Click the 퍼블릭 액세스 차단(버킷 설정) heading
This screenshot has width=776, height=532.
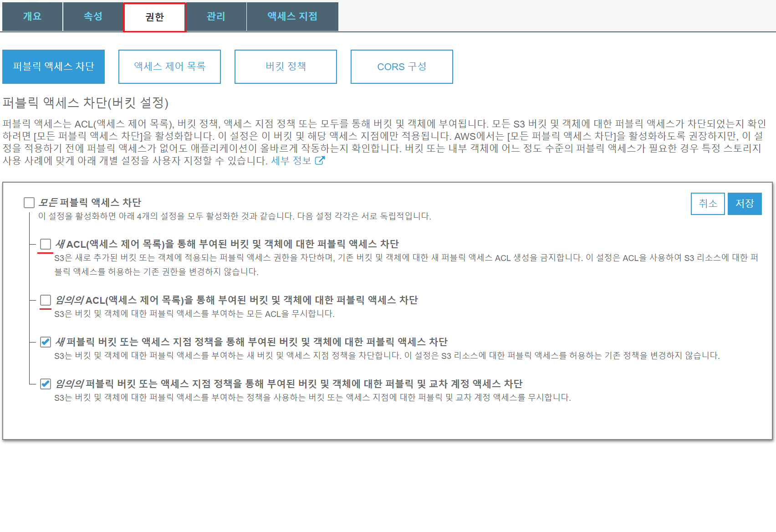point(86,103)
